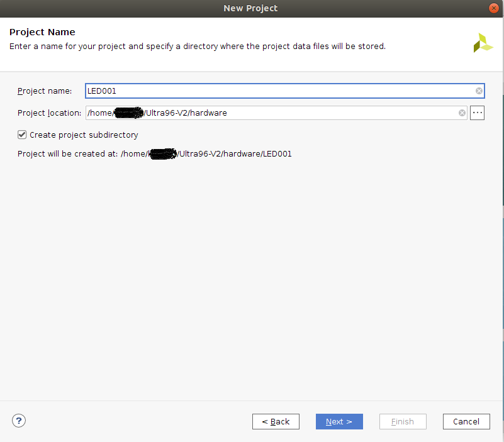Clear the Project location field text
This screenshot has width=504, height=442.
[462, 113]
